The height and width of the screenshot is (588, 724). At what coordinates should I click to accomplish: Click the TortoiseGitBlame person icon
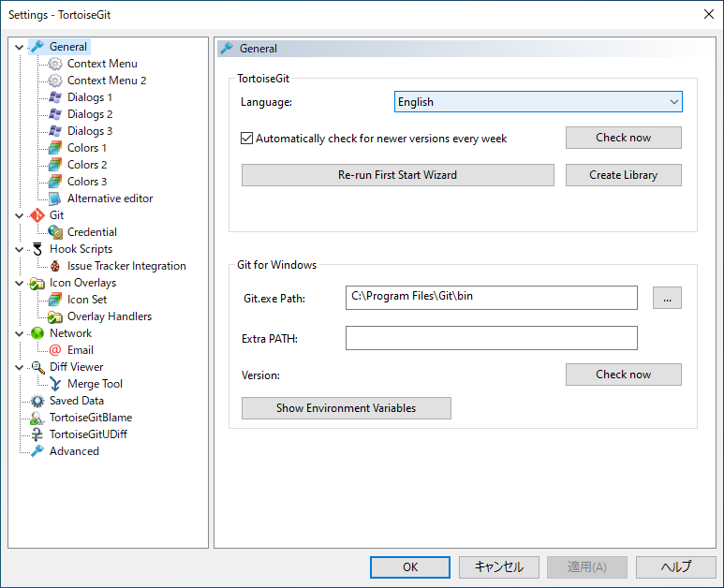click(37, 418)
